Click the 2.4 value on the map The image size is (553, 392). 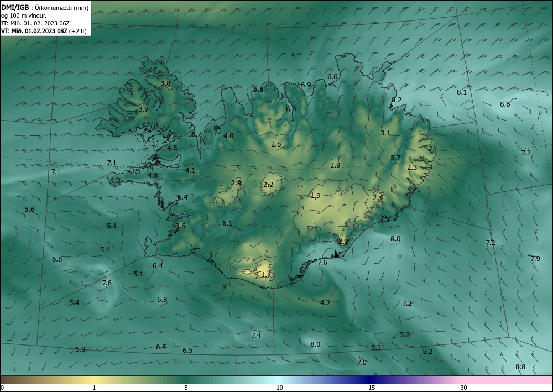(378, 198)
